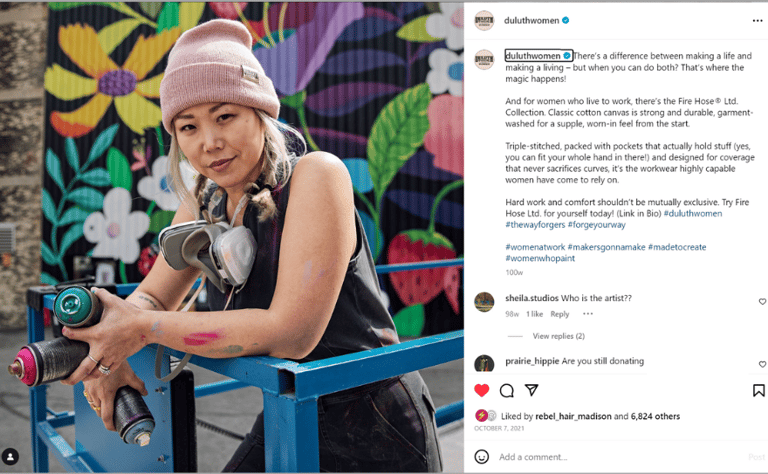Unlike the post using red heart icon
The width and height of the screenshot is (768, 474).
[481, 390]
